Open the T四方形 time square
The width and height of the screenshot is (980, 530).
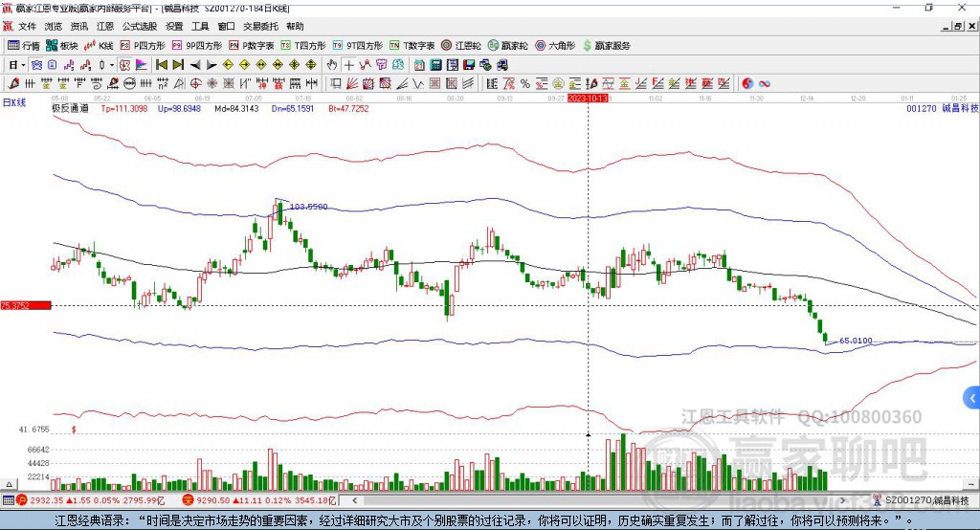click(303, 46)
